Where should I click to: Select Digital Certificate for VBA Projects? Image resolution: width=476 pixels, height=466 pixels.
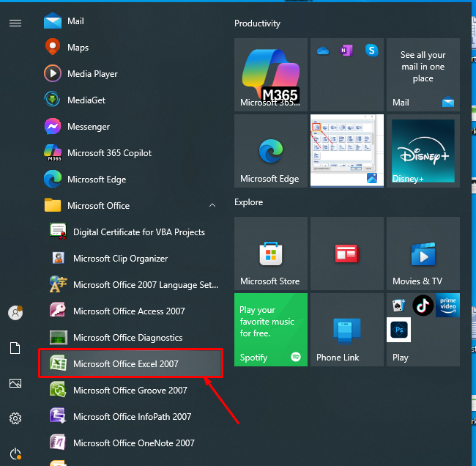(131, 232)
